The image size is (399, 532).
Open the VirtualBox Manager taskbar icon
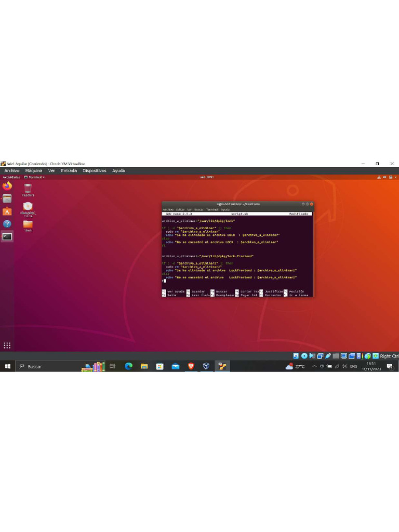[206, 366]
